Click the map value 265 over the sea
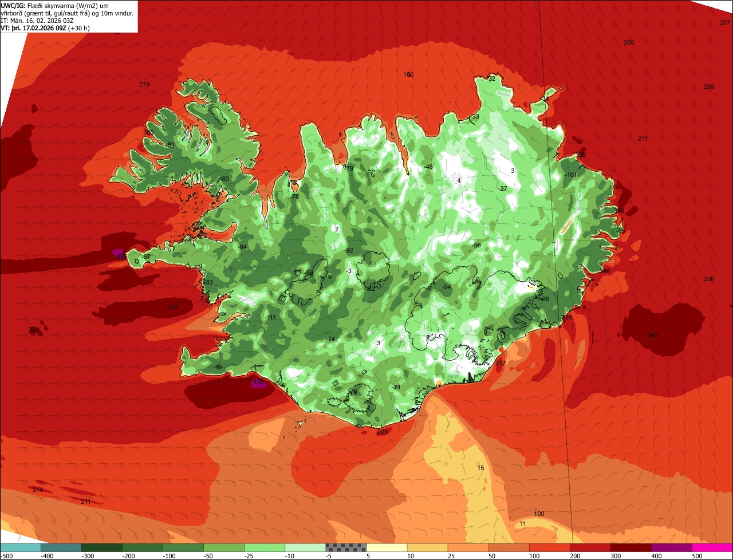The height and width of the screenshot is (560, 733). coord(628,42)
